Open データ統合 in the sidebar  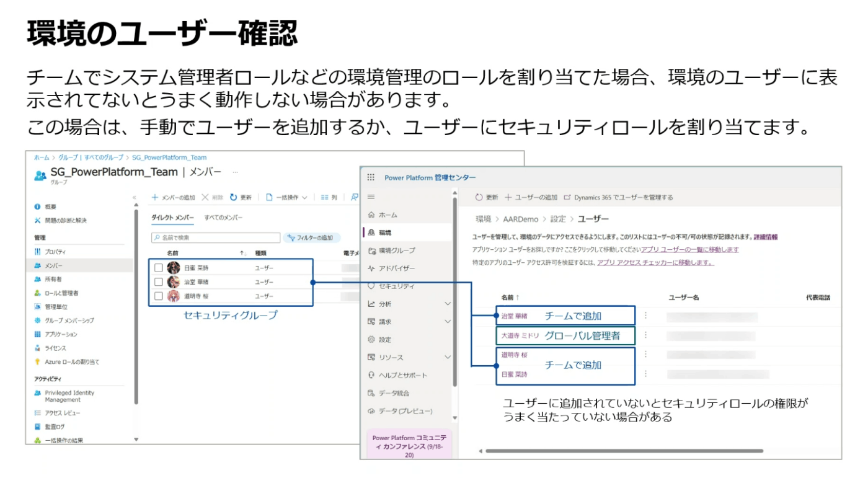(389, 393)
